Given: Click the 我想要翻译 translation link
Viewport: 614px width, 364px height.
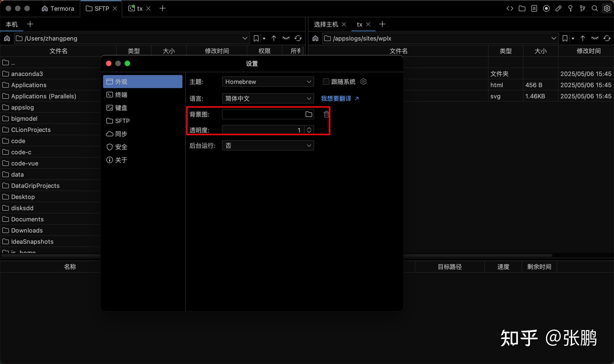Looking at the screenshot, I should 337,98.
